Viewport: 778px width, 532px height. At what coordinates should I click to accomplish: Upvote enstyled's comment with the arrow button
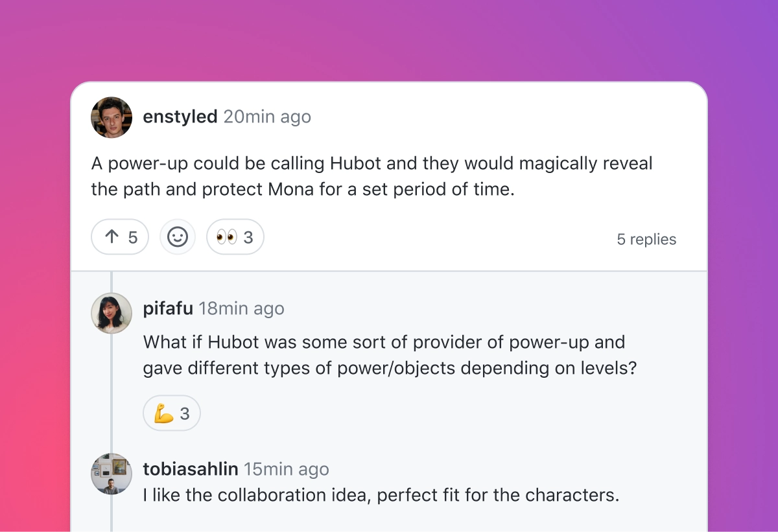click(120, 237)
